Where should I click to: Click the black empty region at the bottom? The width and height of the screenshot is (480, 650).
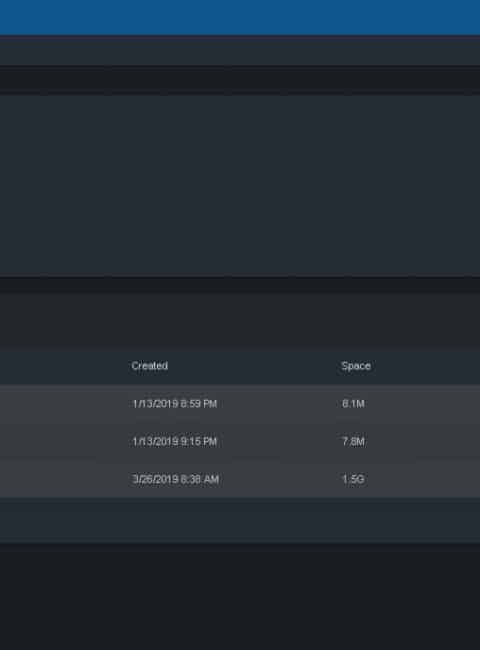click(240, 596)
